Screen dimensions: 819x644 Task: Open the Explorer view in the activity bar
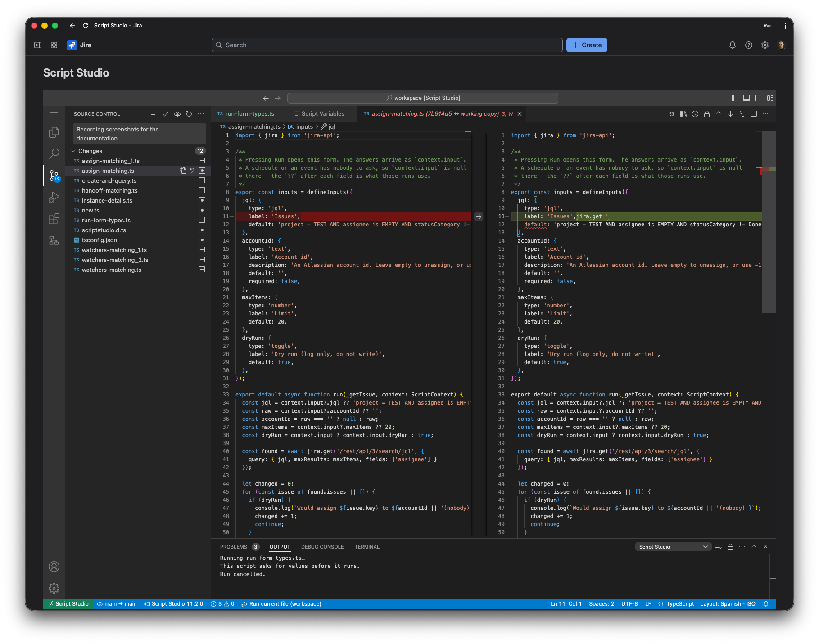[54, 132]
